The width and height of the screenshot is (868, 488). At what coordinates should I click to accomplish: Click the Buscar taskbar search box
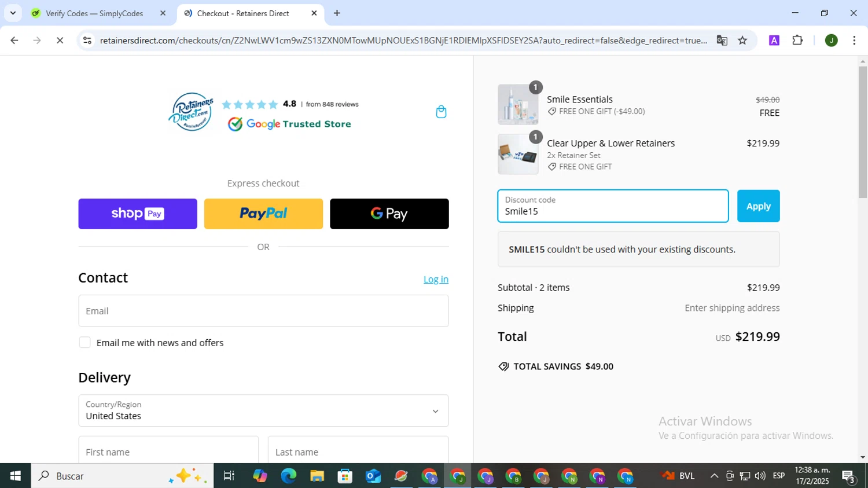tap(122, 476)
